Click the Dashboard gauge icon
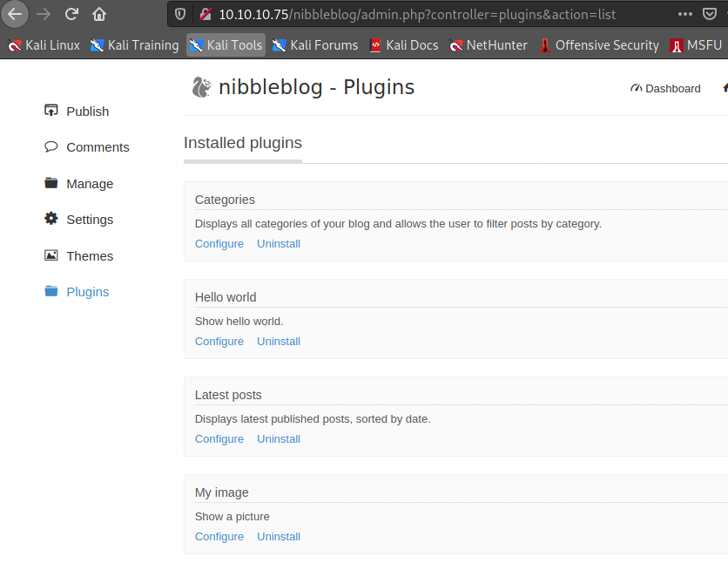The height and width of the screenshot is (570, 728). coord(636,88)
